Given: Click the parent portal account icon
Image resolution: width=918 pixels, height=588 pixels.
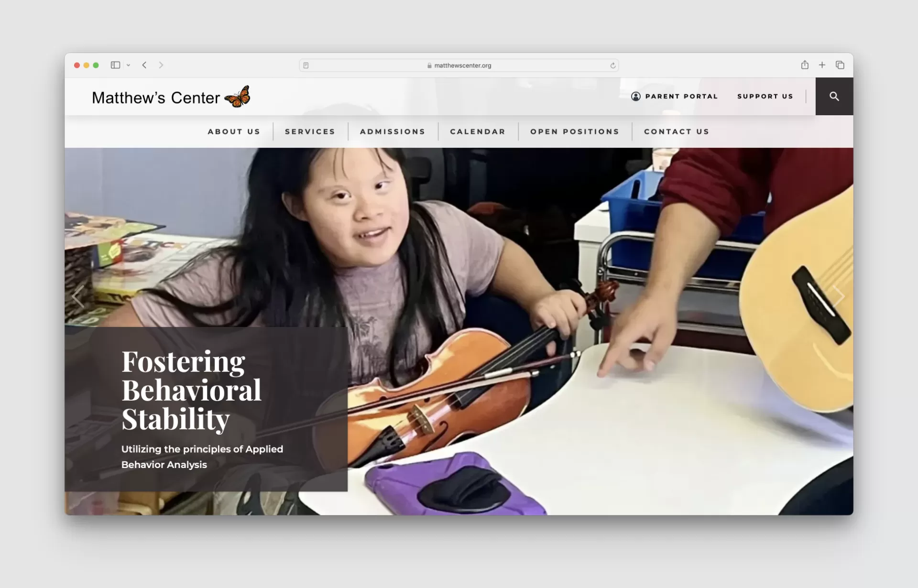Looking at the screenshot, I should pos(635,96).
